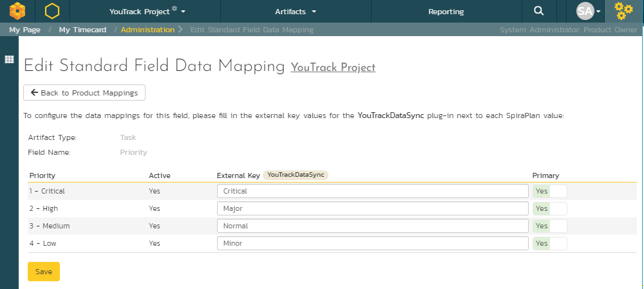644x289 pixels.
Task: Edit the external key field containing Normal
Action: (x=372, y=226)
